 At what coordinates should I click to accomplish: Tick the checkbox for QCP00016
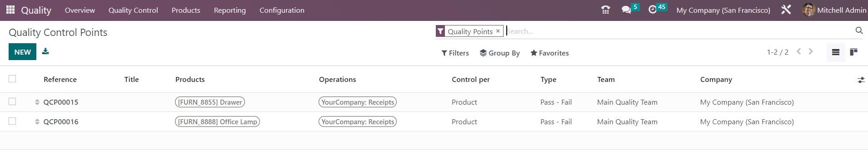[12, 121]
